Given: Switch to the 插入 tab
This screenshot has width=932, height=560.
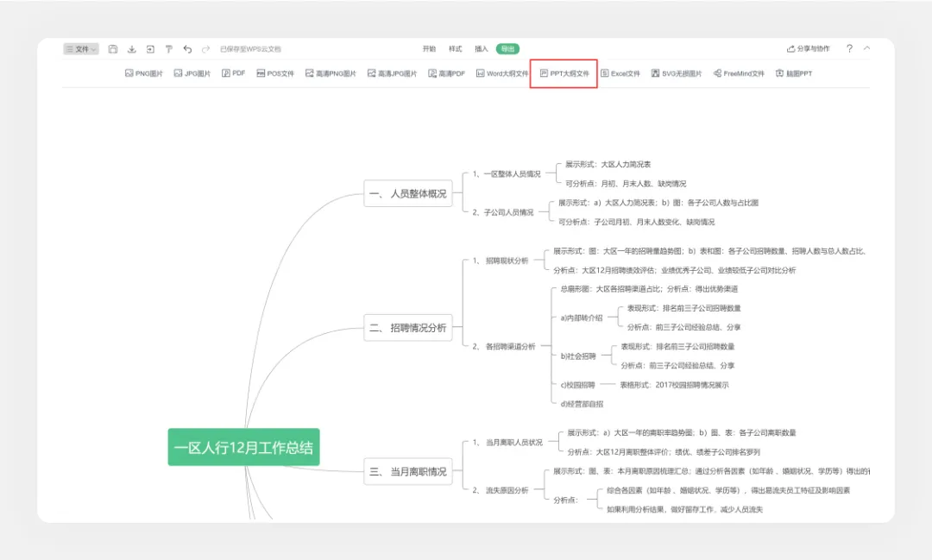Looking at the screenshot, I should 482,49.
